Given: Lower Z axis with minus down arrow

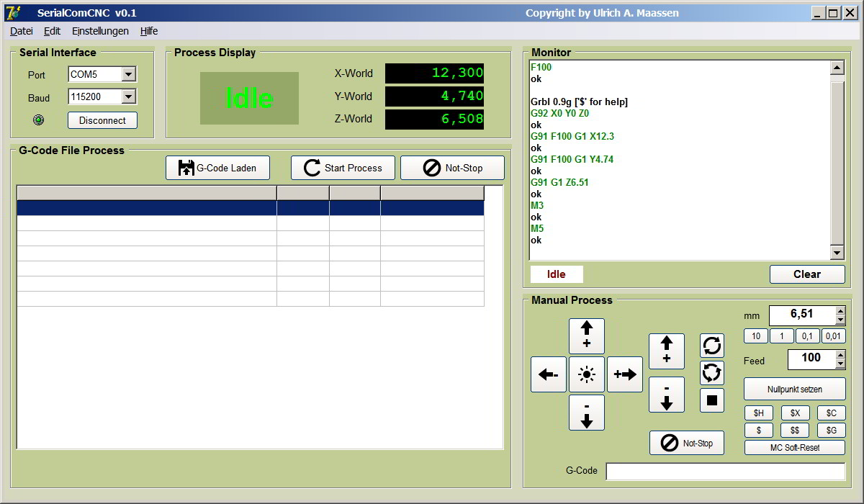Looking at the screenshot, I should click(667, 395).
